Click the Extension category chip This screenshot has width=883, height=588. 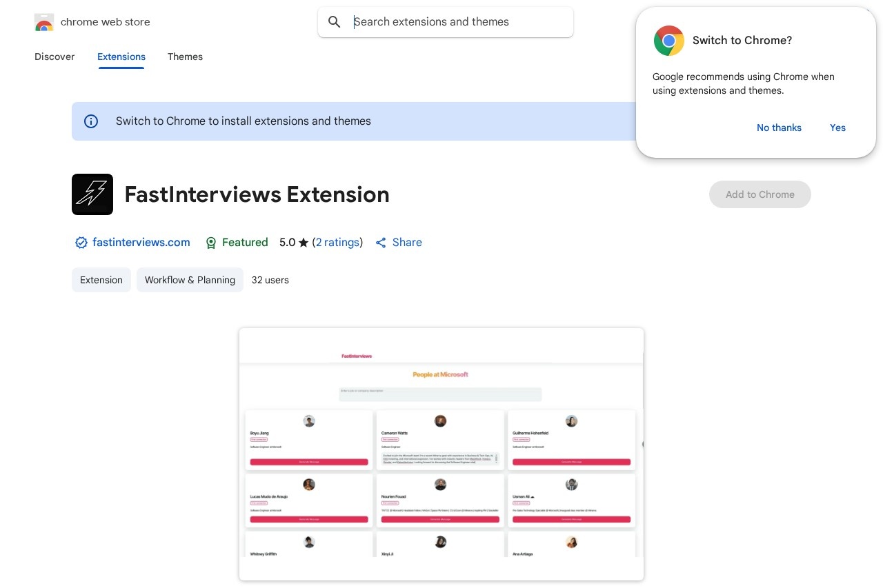(x=101, y=280)
